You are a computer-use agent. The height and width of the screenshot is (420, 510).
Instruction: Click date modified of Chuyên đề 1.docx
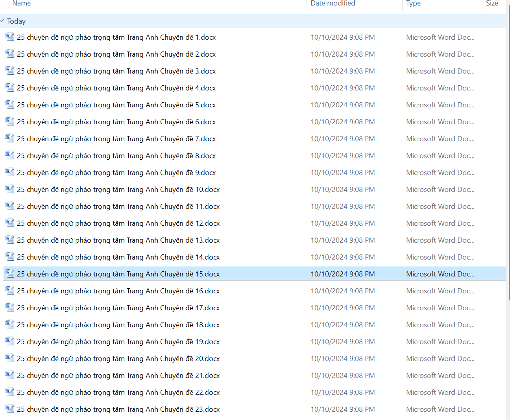(x=343, y=37)
